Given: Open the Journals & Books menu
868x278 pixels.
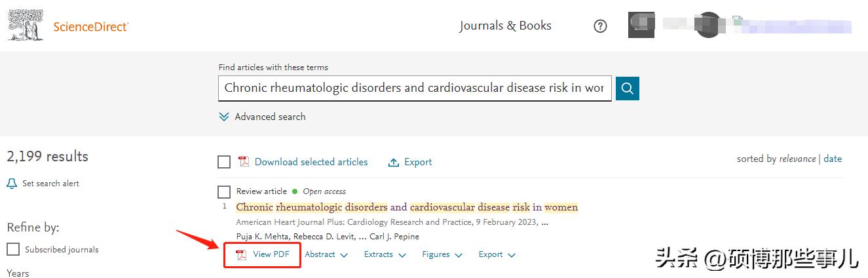Looking at the screenshot, I should [505, 26].
